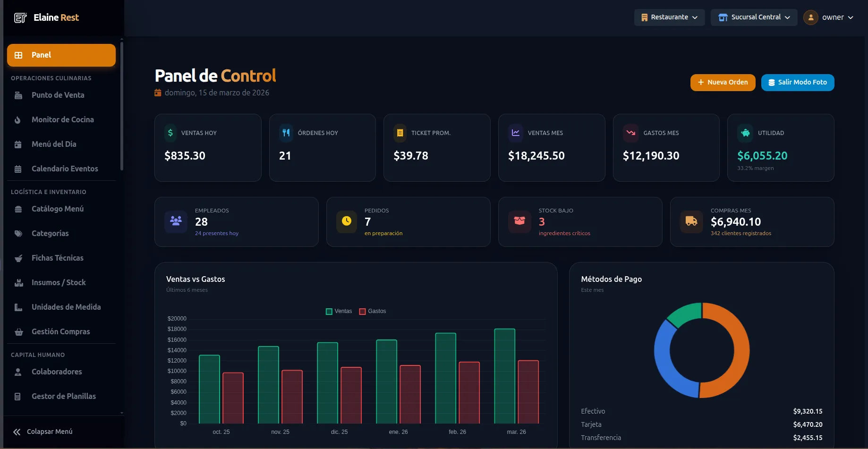868x449 pixels.
Task: Click the mar. 26 Ventas green bar
Action: (504, 376)
